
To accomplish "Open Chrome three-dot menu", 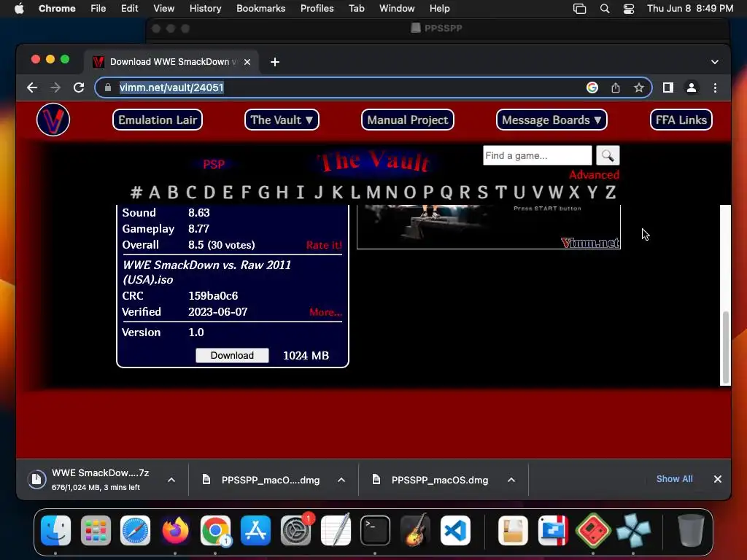I will click(x=715, y=87).
